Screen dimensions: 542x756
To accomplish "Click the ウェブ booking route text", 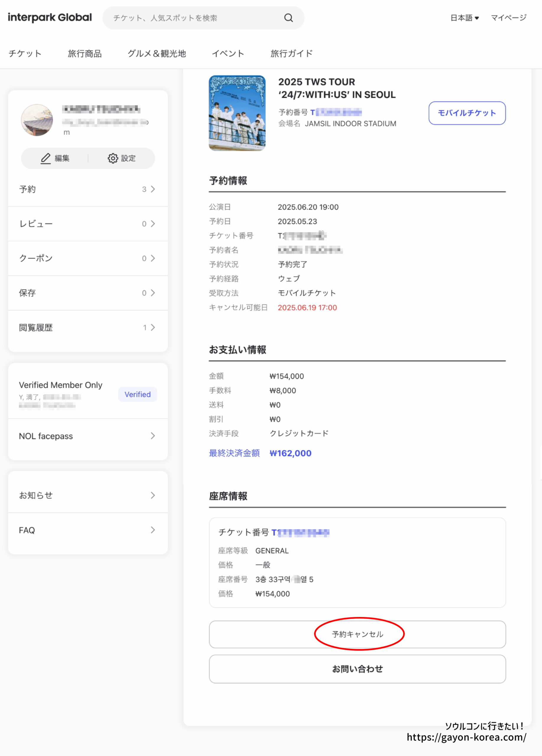I will point(289,279).
